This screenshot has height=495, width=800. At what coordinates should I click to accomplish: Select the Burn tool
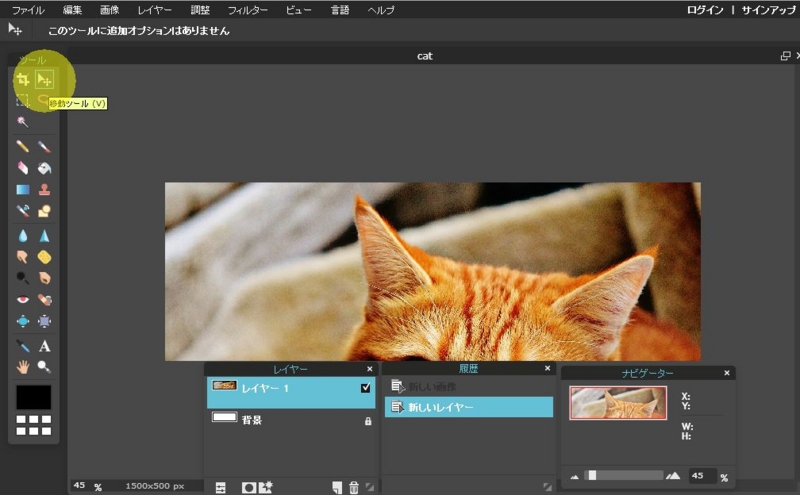(x=44, y=278)
